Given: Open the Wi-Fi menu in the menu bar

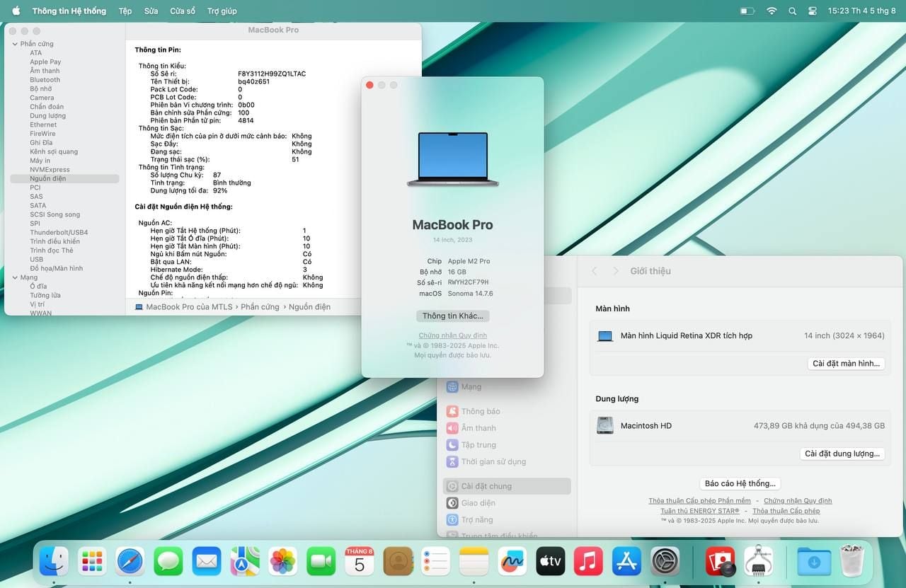Looking at the screenshot, I should [772, 11].
